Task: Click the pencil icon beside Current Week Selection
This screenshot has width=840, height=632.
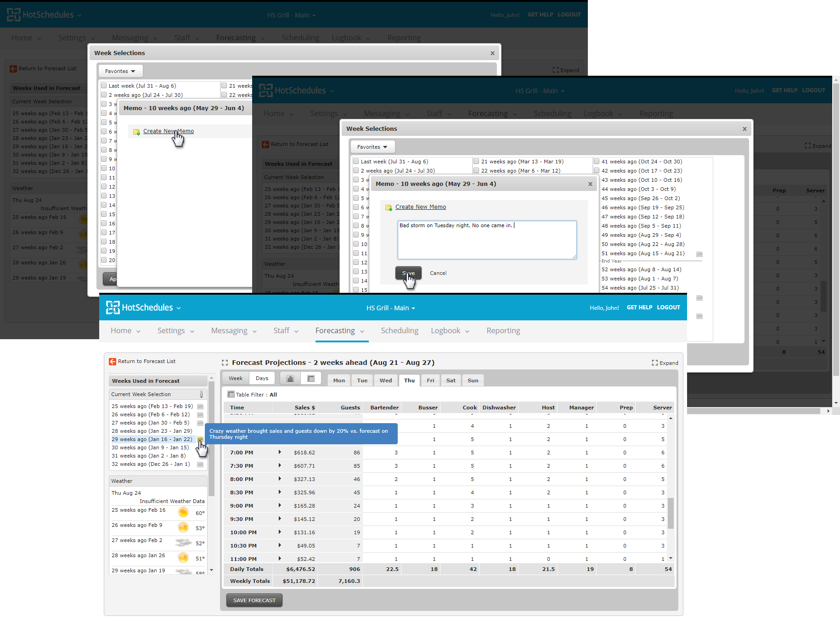Action: click(201, 394)
